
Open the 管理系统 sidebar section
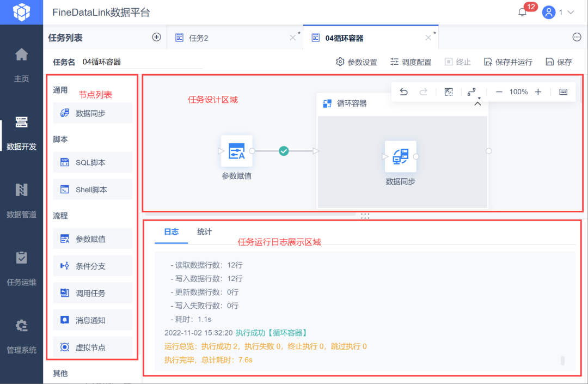[x=21, y=337]
